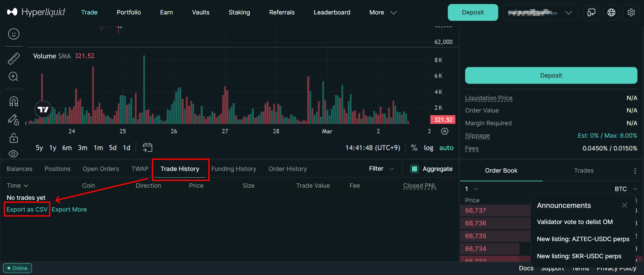Toggle log scale on chart
The width and height of the screenshot is (644, 275).
pyautogui.click(x=428, y=148)
